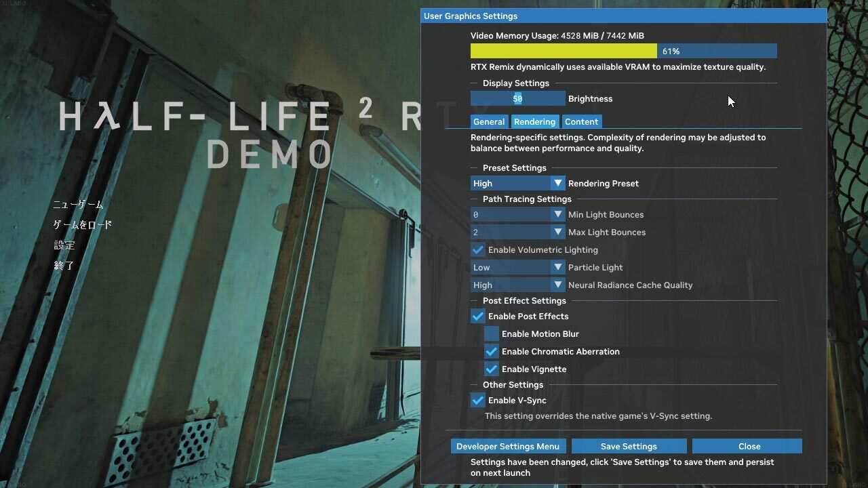Click the Brightness slider
868x488 pixels.
click(x=517, y=99)
